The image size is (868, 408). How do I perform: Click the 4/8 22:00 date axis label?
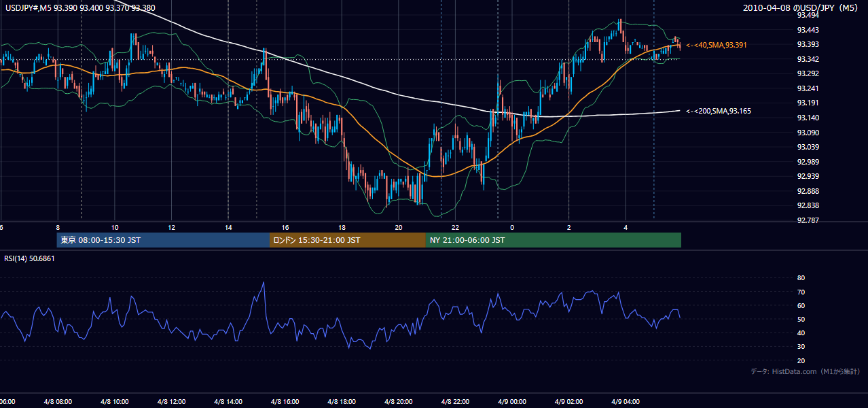pos(455,402)
